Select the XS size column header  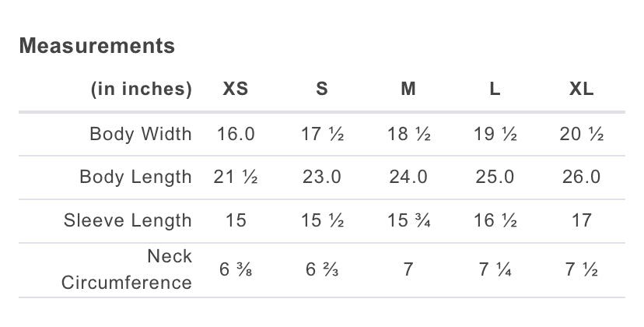point(236,89)
